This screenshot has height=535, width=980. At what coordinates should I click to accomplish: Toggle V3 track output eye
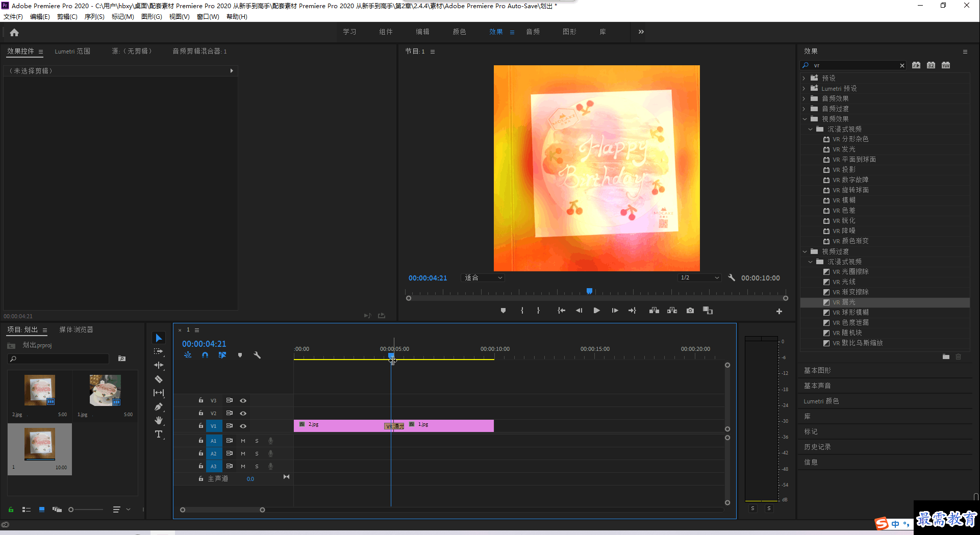tap(243, 400)
